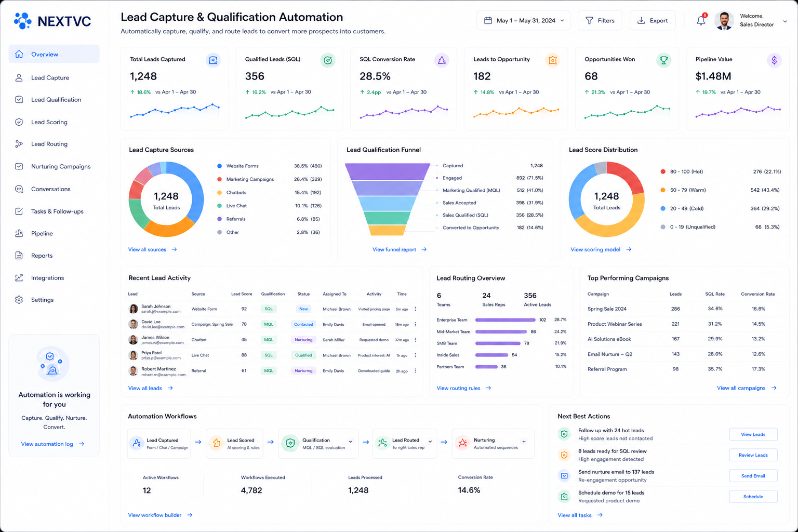Image resolution: width=798 pixels, height=532 pixels.
Task: Click the Enterprise Team progress bar
Action: pos(506,320)
